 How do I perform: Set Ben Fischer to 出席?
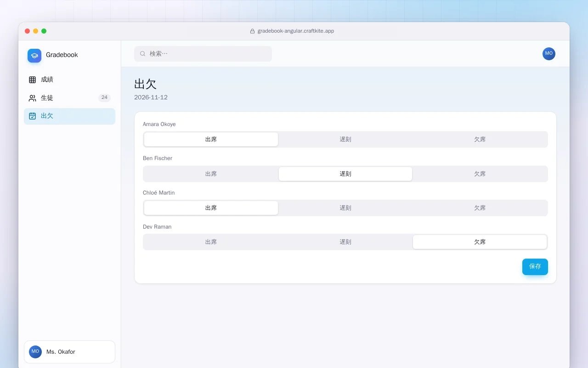(211, 174)
